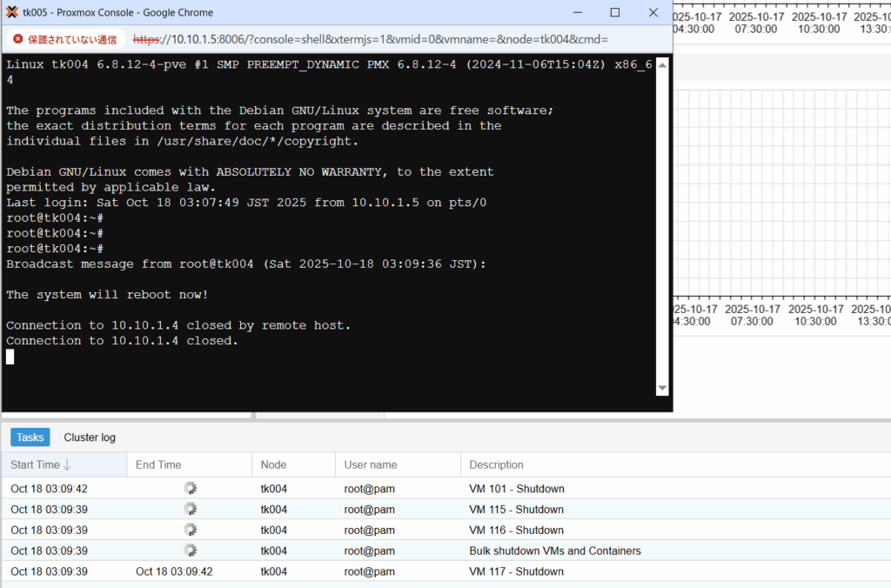
Task: Switch to the Tasks tab
Action: click(x=30, y=438)
